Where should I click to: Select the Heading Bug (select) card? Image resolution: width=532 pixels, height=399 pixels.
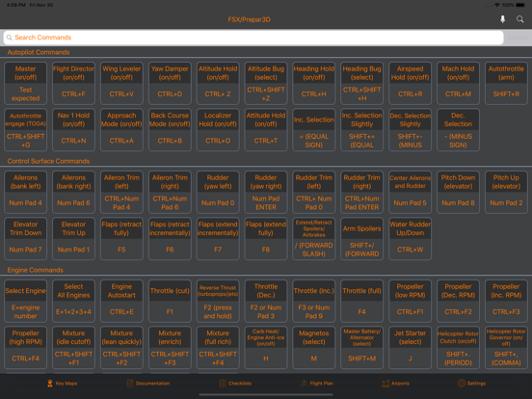[x=362, y=83]
